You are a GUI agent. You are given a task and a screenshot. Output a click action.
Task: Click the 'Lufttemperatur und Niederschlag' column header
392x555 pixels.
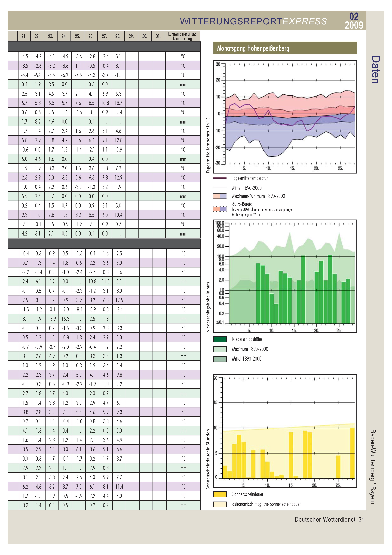click(x=182, y=36)
